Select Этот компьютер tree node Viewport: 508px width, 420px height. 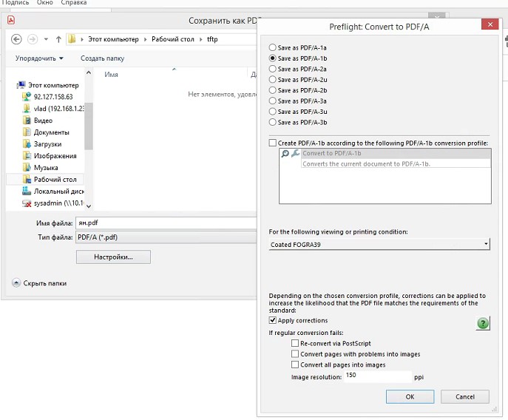(x=48, y=85)
